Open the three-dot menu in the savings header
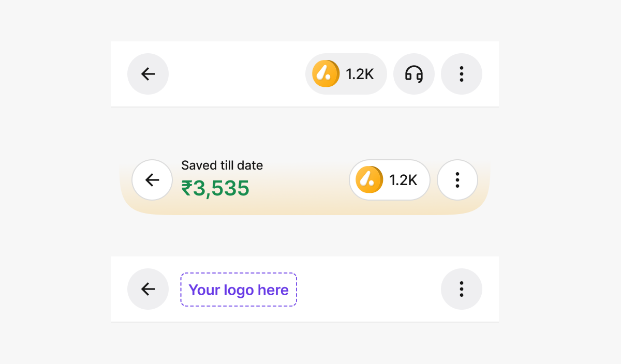The height and width of the screenshot is (364, 621). 457,180
